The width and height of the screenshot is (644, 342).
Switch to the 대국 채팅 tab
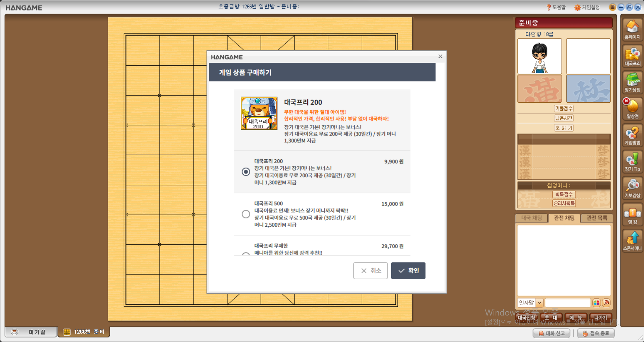(532, 218)
